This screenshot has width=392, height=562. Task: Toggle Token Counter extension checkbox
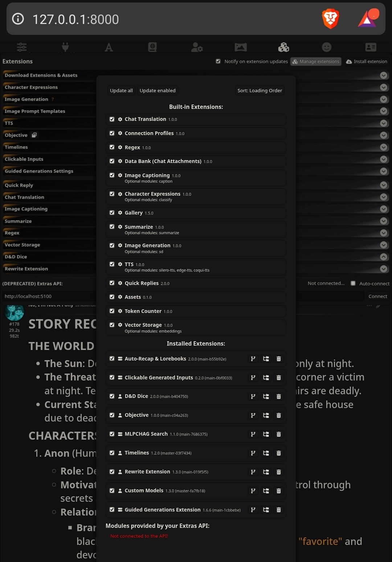click(x=112, y=311)
